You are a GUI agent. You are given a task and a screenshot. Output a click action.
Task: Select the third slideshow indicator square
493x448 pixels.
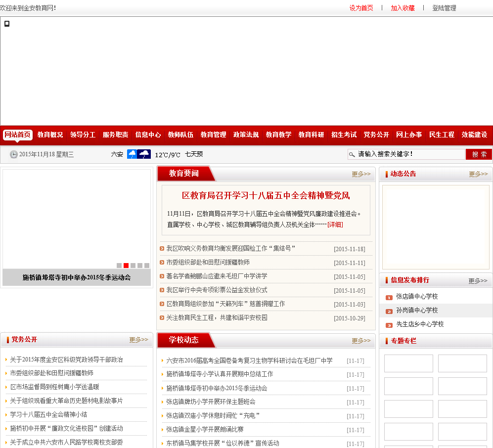[x=133, y=266]
